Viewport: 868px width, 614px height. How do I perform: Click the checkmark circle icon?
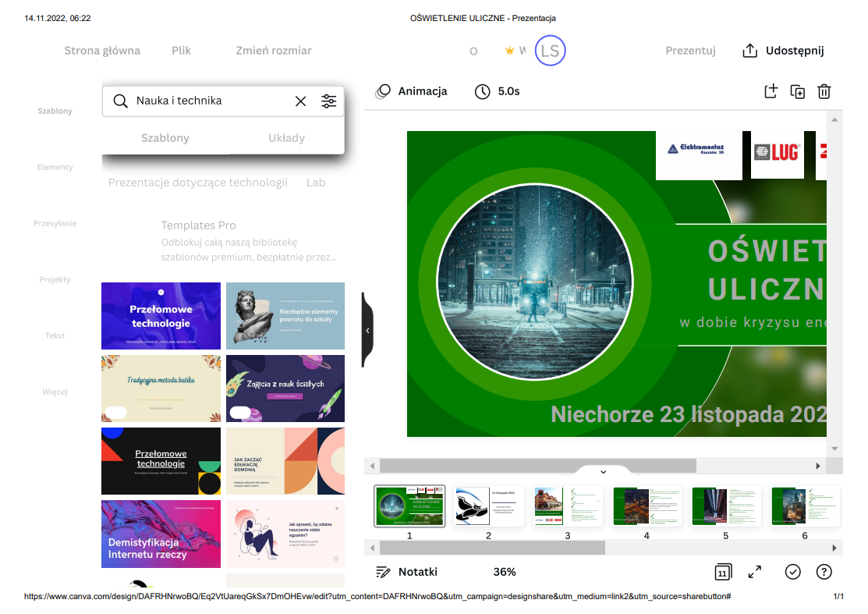pyautogui.click(x=792, y=572)
